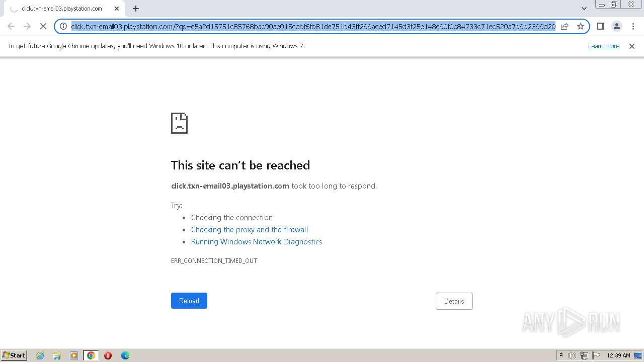Screen dimensions: 644x362
Task: Open Running Windows Network Diagnostics link
Action: point(257,242)
